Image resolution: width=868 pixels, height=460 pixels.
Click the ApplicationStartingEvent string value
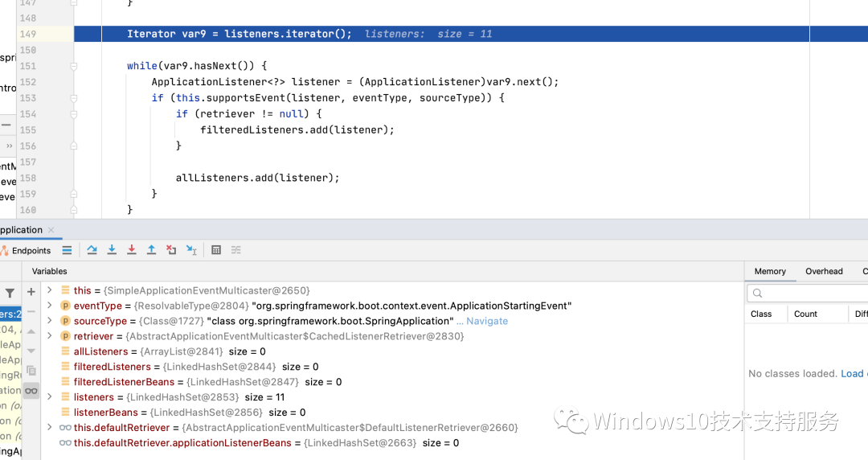(x=411, y=306)
